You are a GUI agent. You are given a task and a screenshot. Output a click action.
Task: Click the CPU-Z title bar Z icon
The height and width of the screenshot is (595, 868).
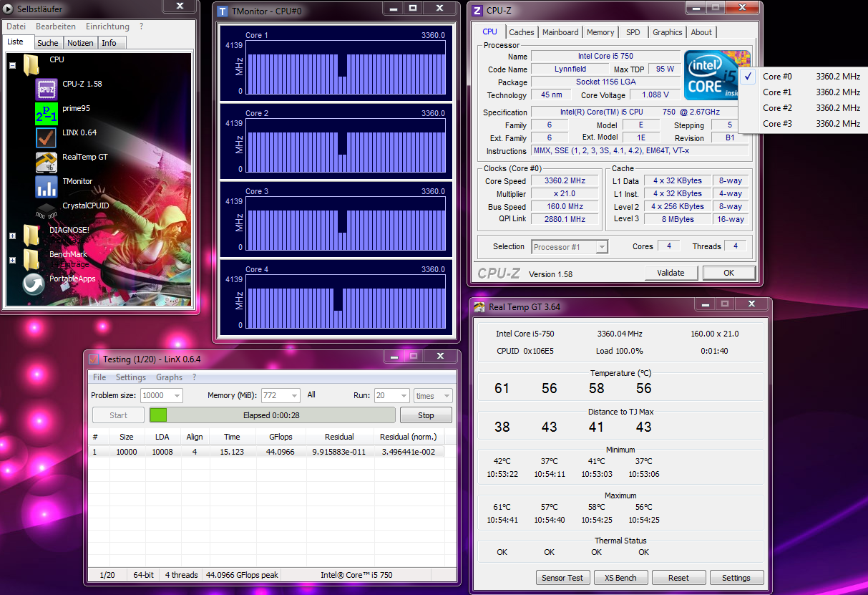(x=477, y=10)
